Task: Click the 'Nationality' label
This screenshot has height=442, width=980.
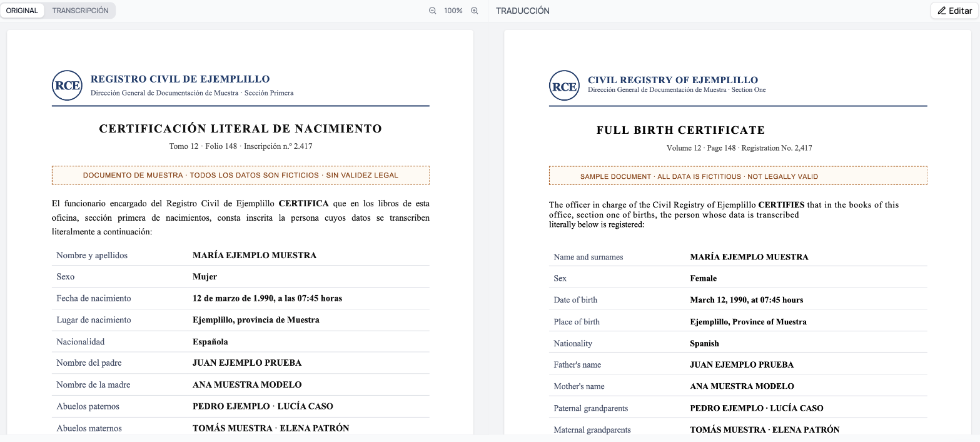Action: (x=573, y=343)
